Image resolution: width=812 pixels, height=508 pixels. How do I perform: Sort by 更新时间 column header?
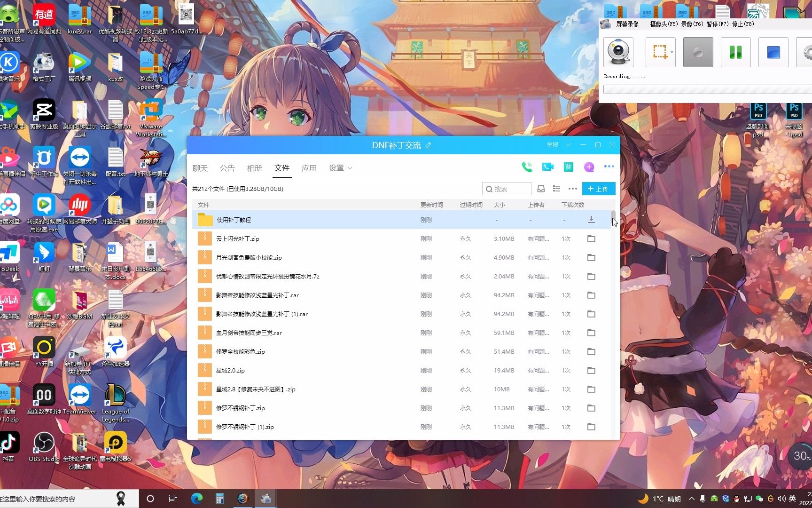tap(432, 205)
